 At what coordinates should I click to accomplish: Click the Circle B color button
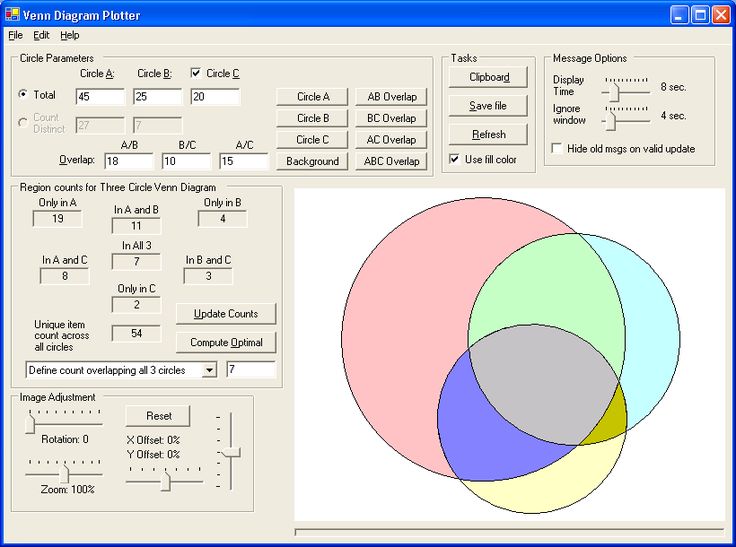(313, 118)
